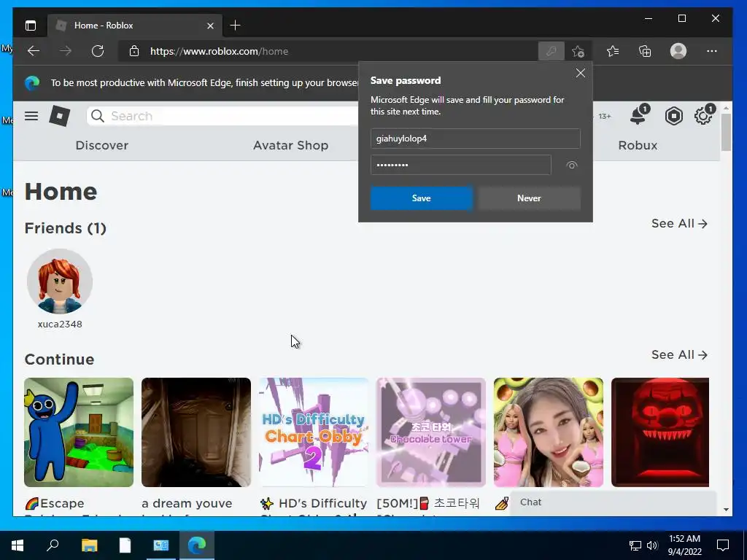This screenshot has width=747, height=560.
Task: Click the username field giahuylolop4
Action: (x=476, y=139)
